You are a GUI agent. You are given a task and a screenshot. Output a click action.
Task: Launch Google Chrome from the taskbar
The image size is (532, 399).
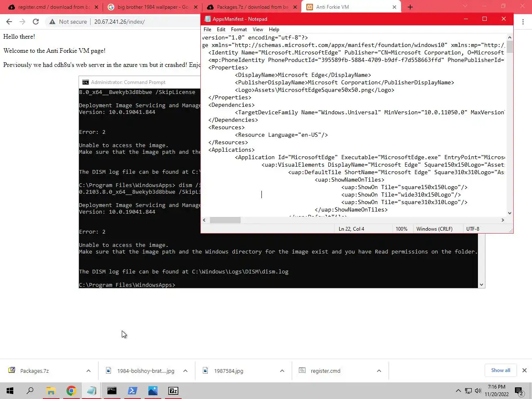[71, 391]
